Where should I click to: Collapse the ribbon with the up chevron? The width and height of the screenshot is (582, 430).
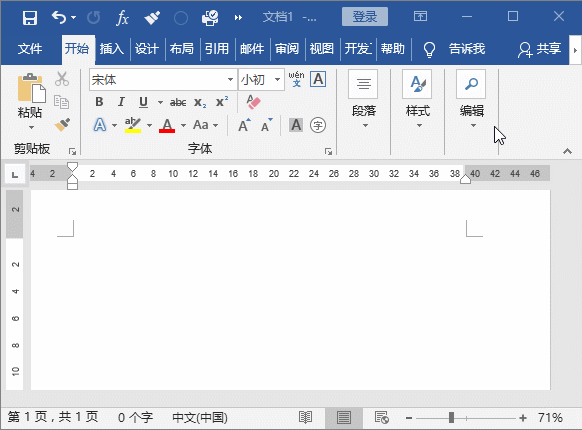tap(567, 151)
